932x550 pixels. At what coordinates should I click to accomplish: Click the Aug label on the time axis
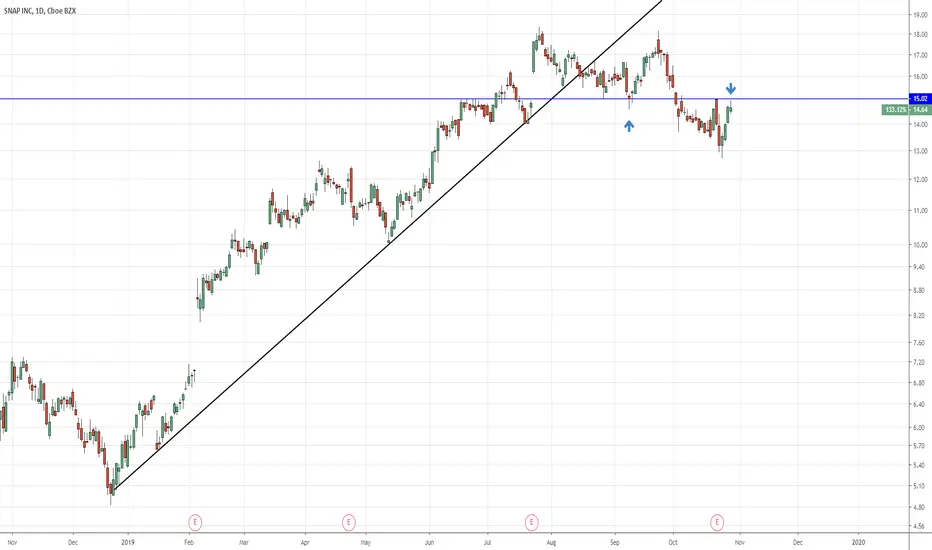click(x=552, y=542)
